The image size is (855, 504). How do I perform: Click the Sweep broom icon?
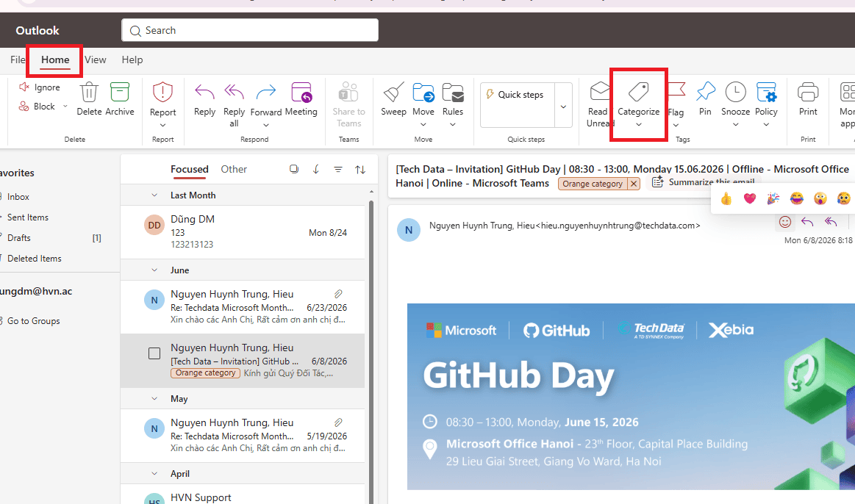[393, 92]
